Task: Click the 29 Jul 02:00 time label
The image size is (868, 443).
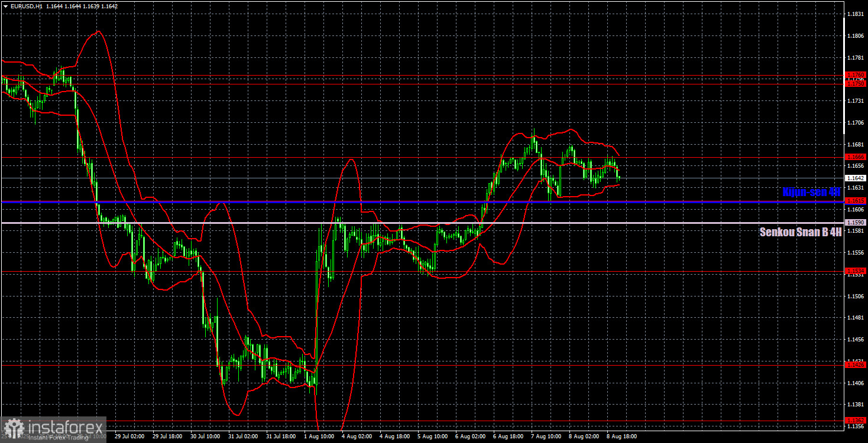Action: pyautogui.click(x=129, y=437)
